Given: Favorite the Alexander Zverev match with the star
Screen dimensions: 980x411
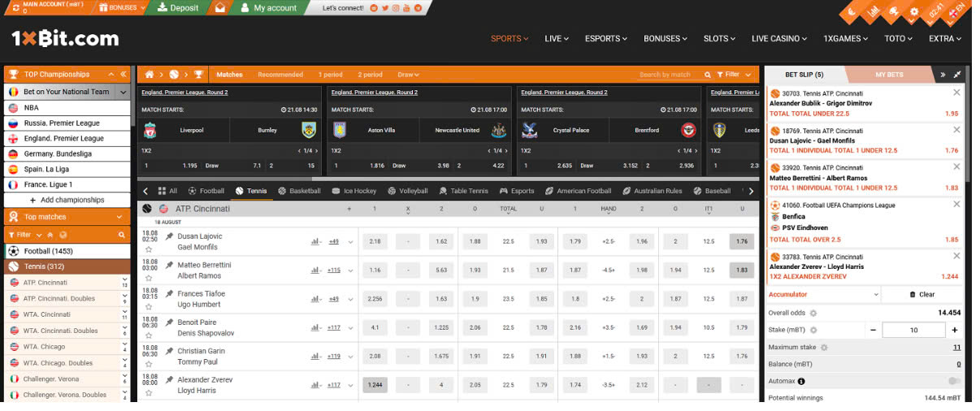Looking at the screenshot, I should 149,394.
